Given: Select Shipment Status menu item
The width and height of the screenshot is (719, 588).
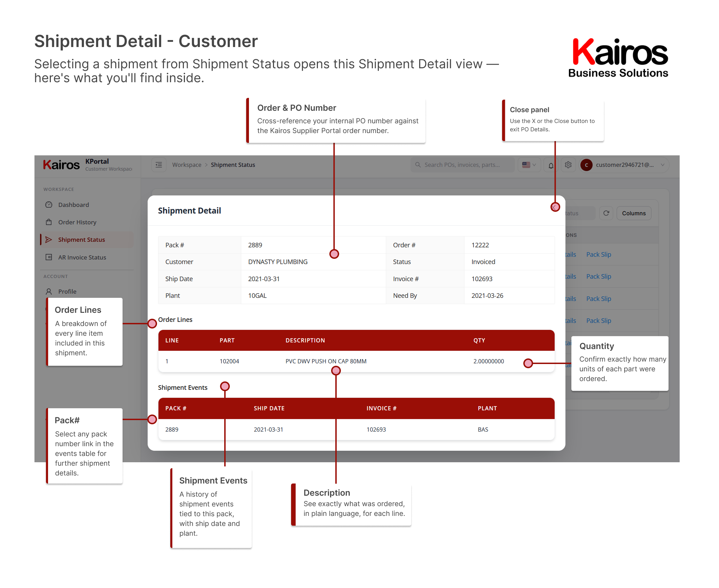Looking at the screenshot, I should click(x=87, y=240).
